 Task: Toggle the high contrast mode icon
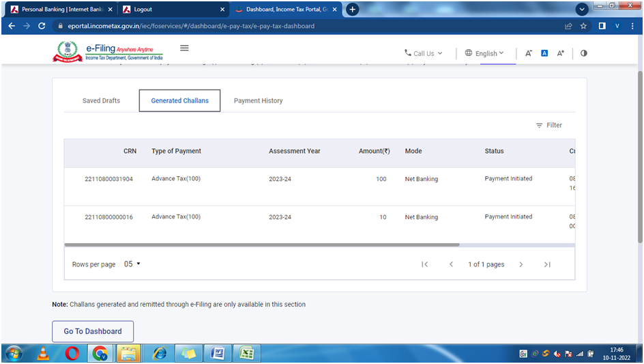pos(583,53)
